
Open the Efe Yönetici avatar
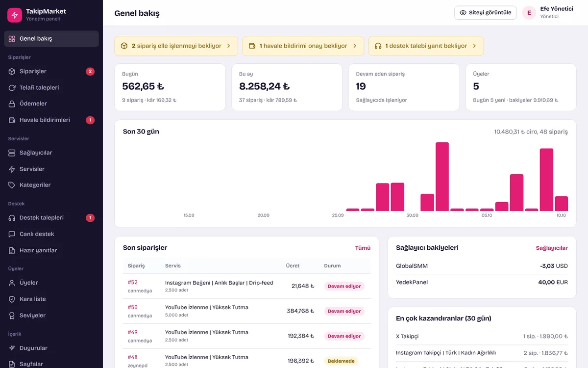(x=529, y=13)
